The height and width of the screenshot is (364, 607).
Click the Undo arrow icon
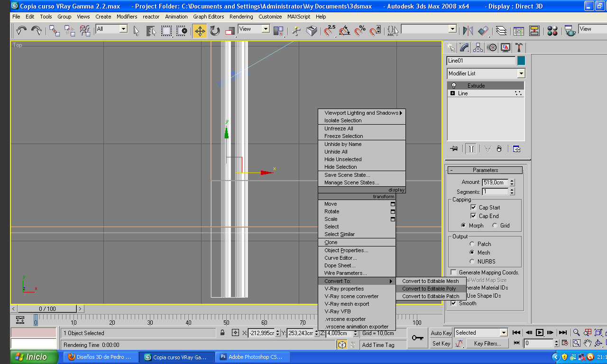21,31
